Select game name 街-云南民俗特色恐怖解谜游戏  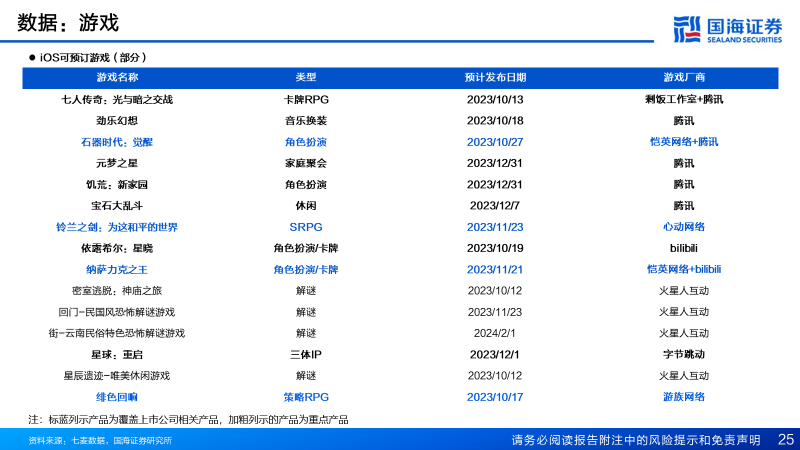pyautogui.click(x=117, y=334)
